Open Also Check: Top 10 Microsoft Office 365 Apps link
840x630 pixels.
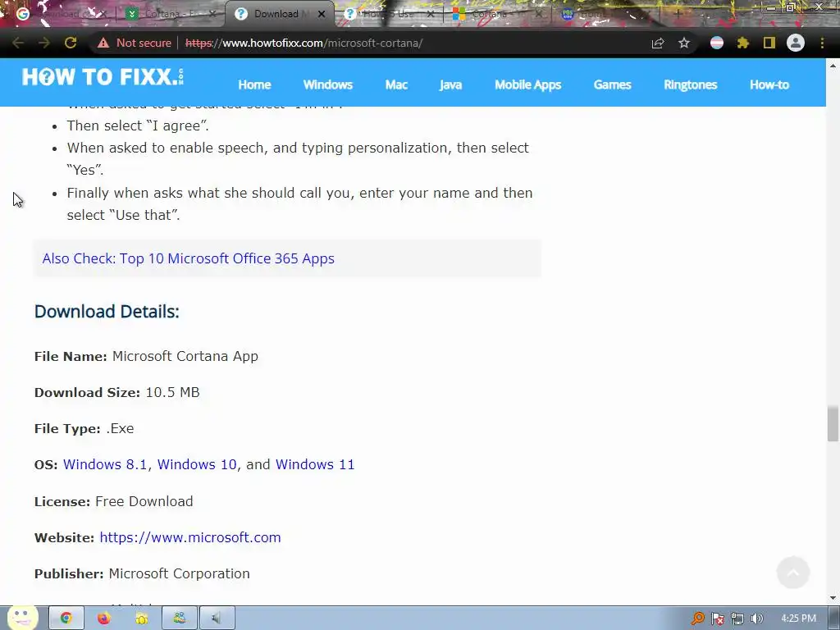188,258
